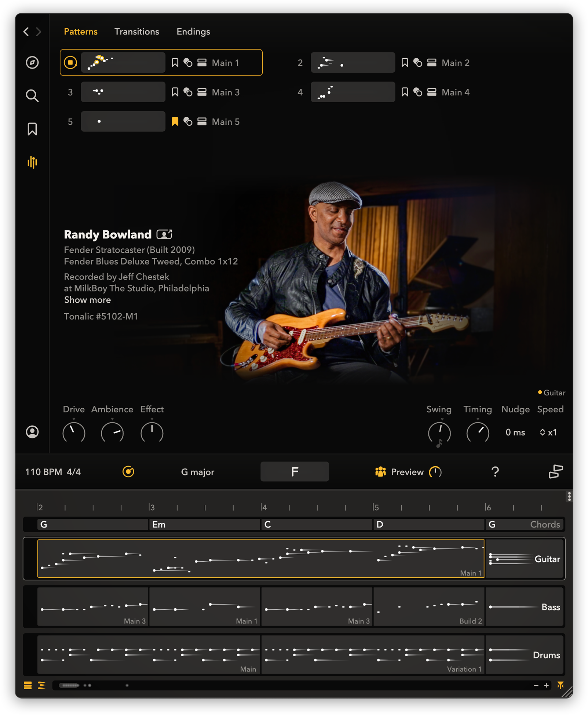This screenshot has width=588, height=715.
Task: Open the search magnifier in sidebar
Action: coord(32,96)
